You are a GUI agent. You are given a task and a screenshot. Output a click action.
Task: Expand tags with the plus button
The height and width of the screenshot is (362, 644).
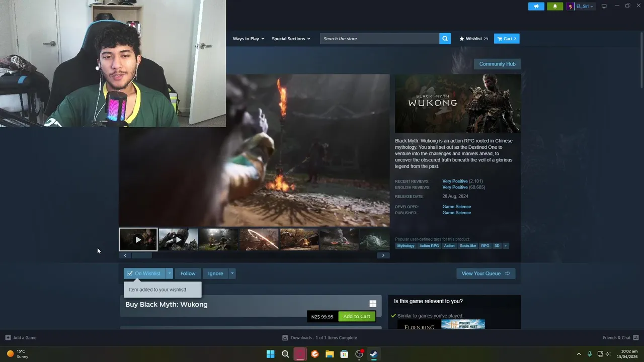coord(506,246)
